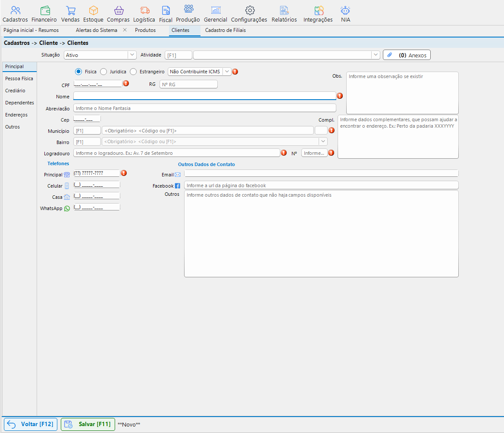Click the Relatórios report icon
The width and height of the screenshot is (504, 433).
284,11
